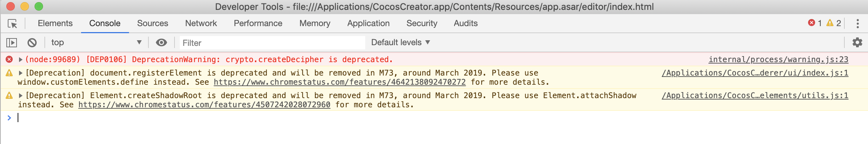The image size is (868, 144).
Task: Clear console with the ban icon
Action: pos(32,43)
